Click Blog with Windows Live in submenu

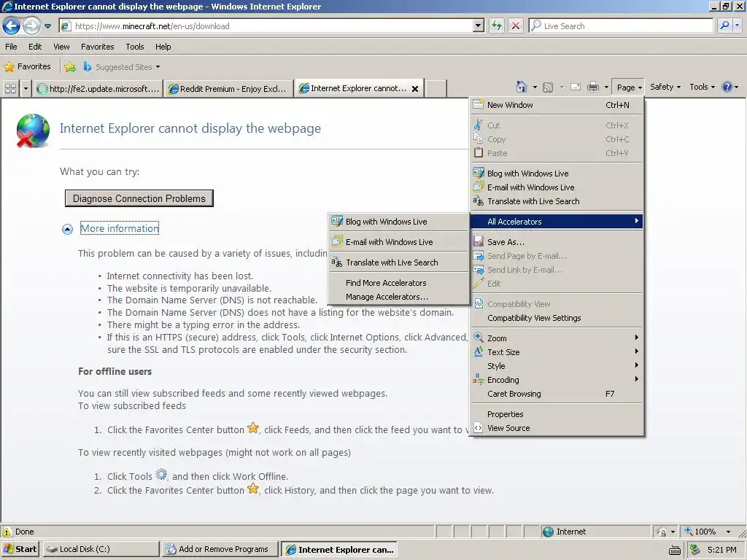point(399,222)
